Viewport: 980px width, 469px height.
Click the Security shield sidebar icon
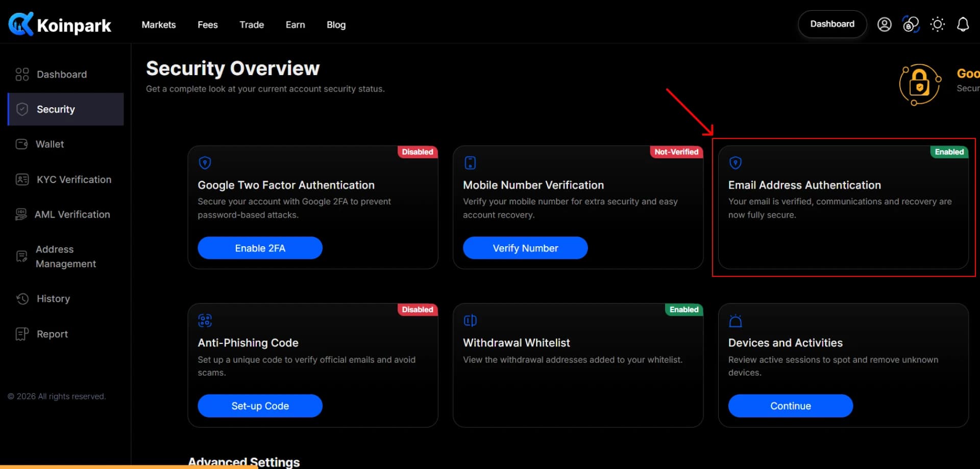click(22, 109)
